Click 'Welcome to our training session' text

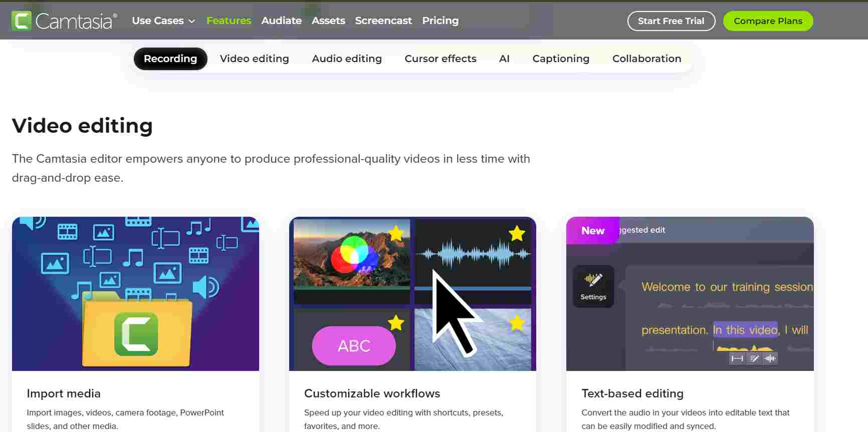pyautogui.click(x=727, y=287)
